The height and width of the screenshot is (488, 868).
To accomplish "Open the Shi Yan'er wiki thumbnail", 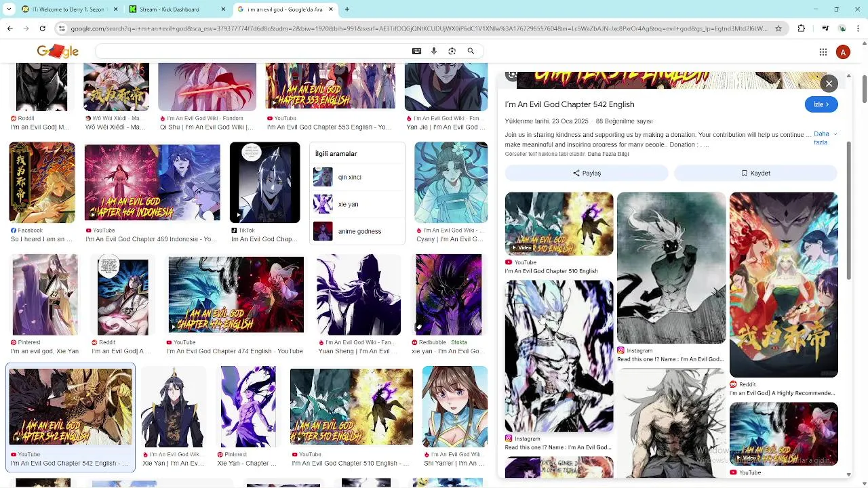I will pyautogui.click(x=455, y=407).
